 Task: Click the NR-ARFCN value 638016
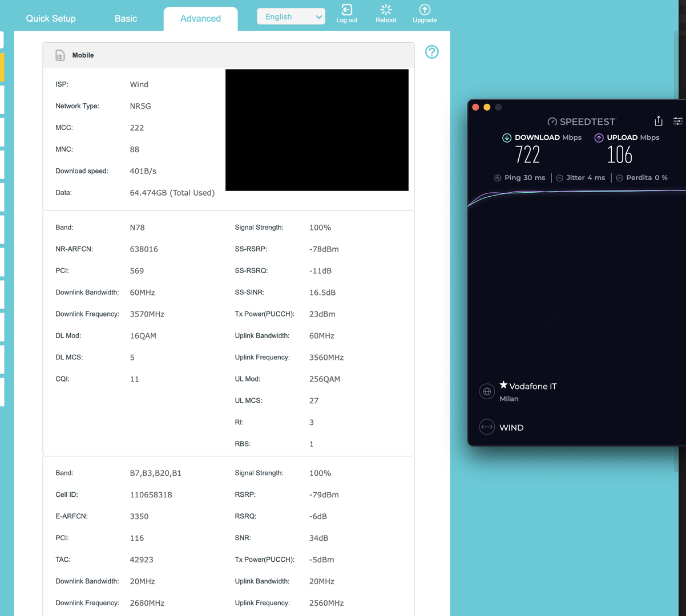144,249
